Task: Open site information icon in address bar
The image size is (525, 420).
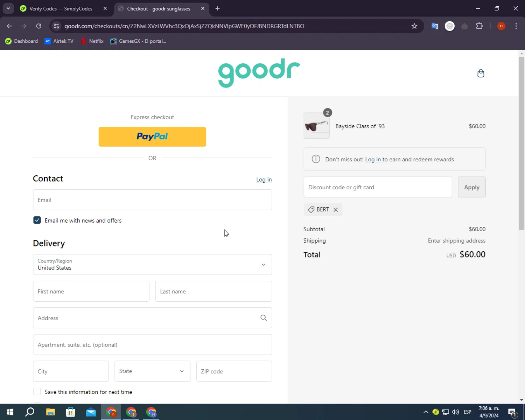Action: [56, 26]
